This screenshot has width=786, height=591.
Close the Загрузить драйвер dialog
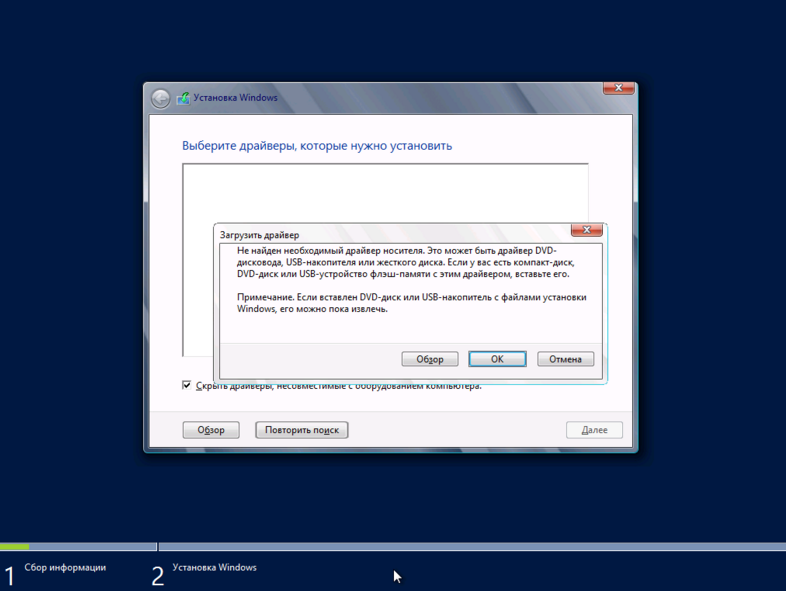(586, 230)
